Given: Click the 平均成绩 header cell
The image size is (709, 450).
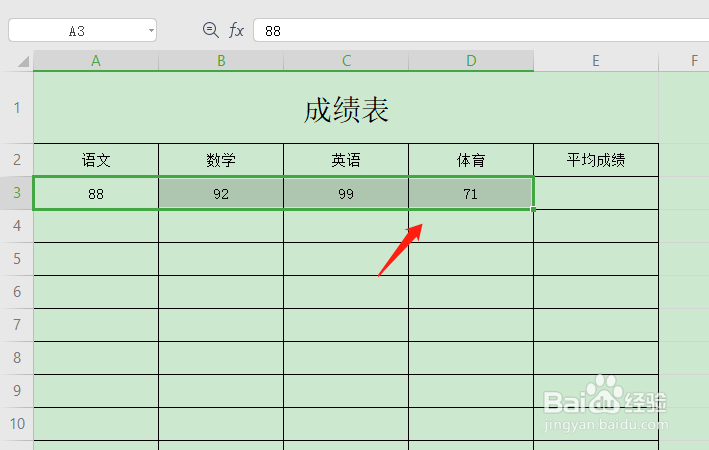Looking at the screenshot, I should click(596, 160).
